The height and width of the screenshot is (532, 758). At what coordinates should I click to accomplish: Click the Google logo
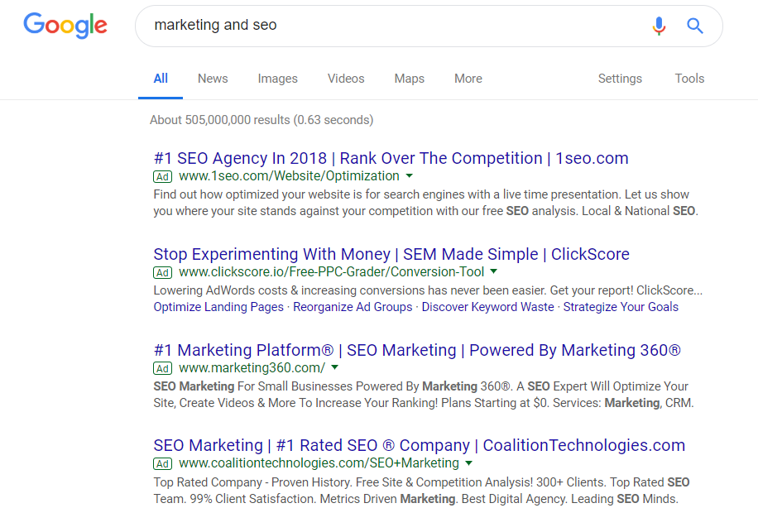point(65,26)
